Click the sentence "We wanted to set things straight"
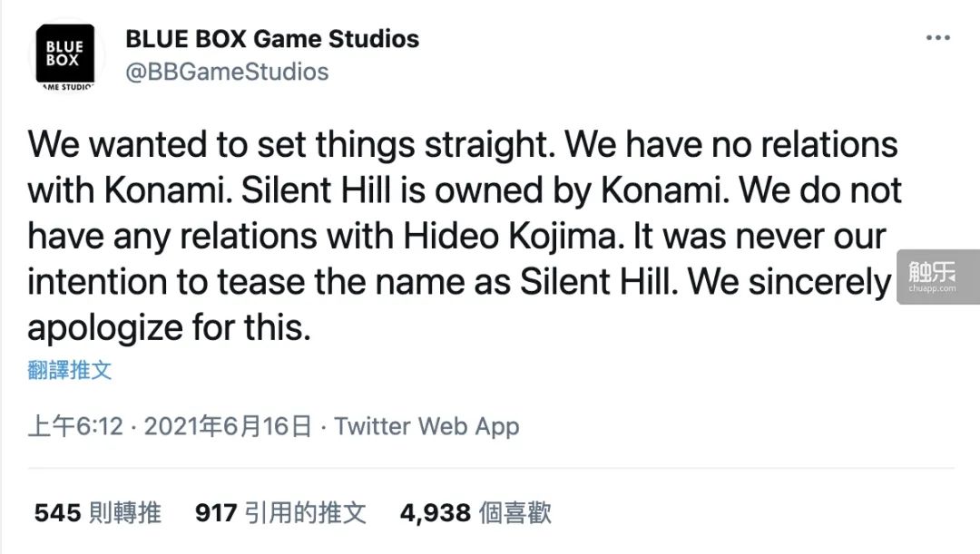This screenshot has height=554, width=980. point(279,145)
